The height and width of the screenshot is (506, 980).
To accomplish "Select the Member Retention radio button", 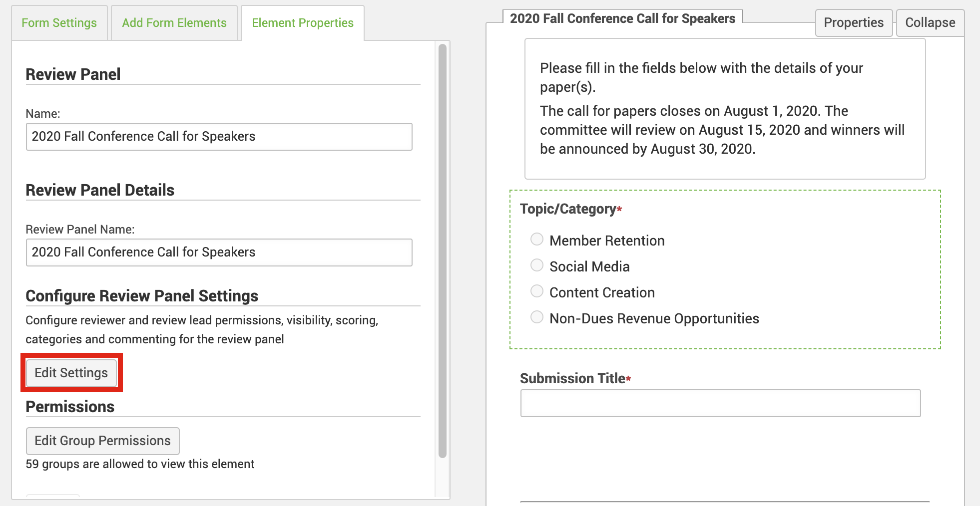I will pos(536,240).
